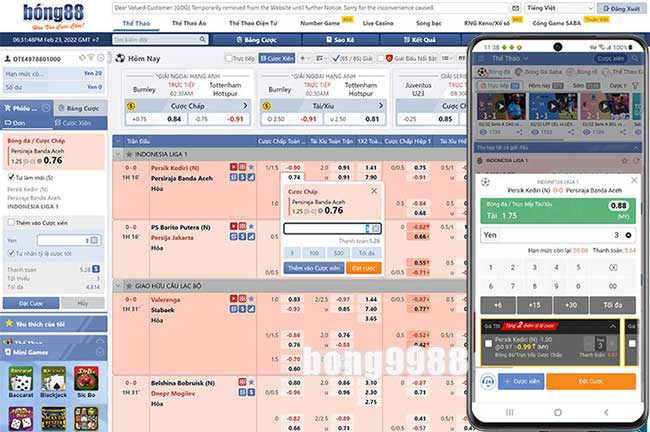Expand the Tài/Xỉu arrow on Burnley card
Viewport: 650px width, 432px height.
[x=381, y=106]
